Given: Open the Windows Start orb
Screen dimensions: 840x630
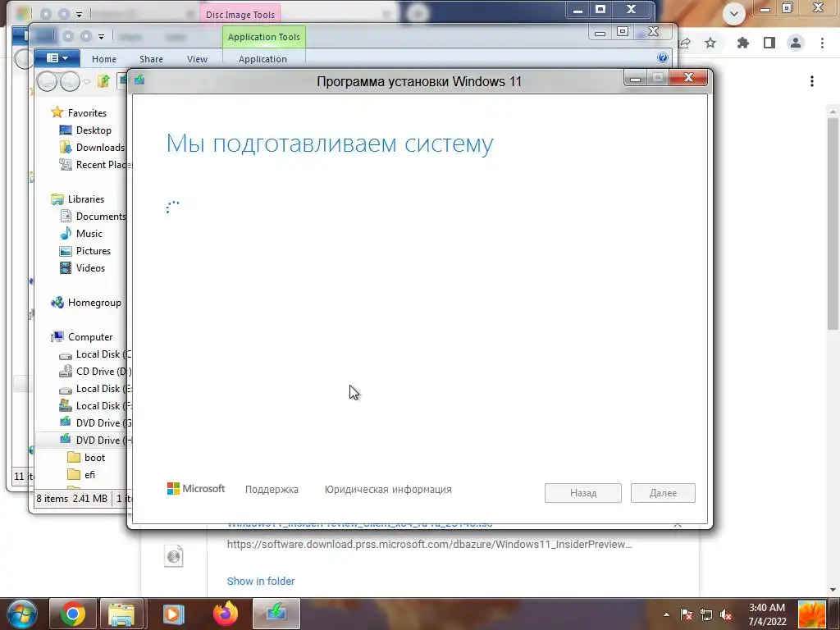Looking at the screenshot, I should (x=22, y=614).
